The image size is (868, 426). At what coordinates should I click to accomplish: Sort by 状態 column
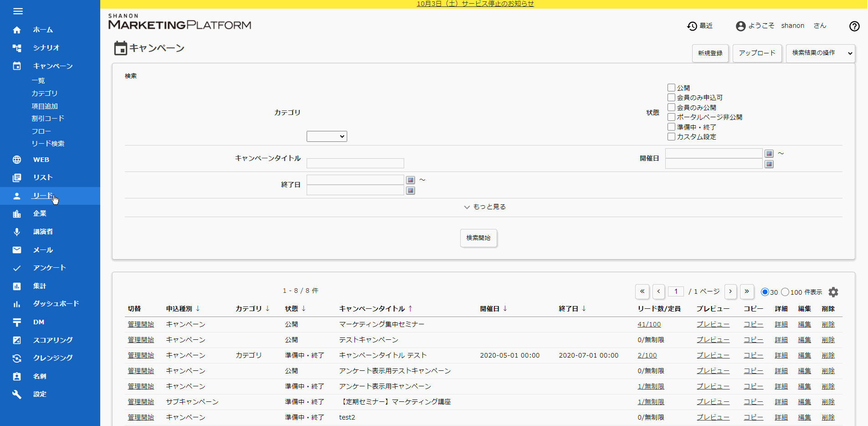[295, 309]
